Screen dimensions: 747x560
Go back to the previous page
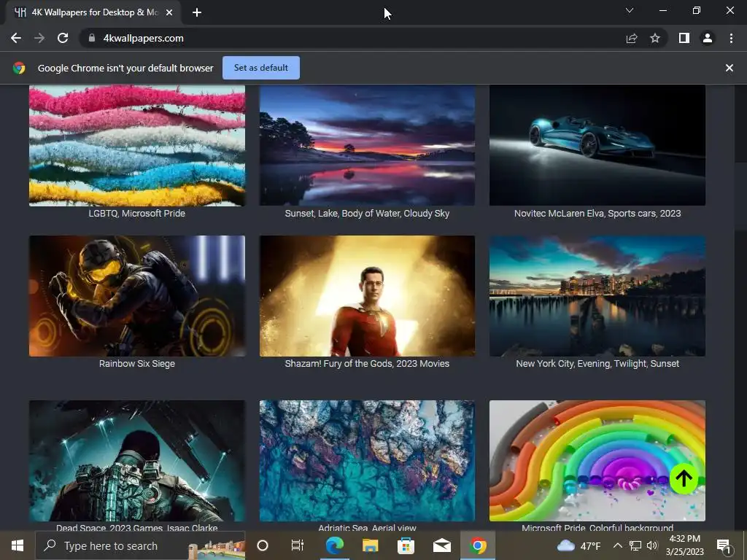pos(16,38)
